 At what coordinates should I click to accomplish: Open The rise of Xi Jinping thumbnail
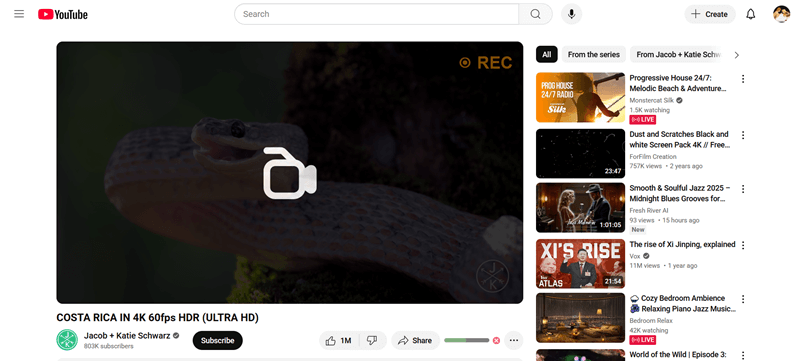point(580,264)
